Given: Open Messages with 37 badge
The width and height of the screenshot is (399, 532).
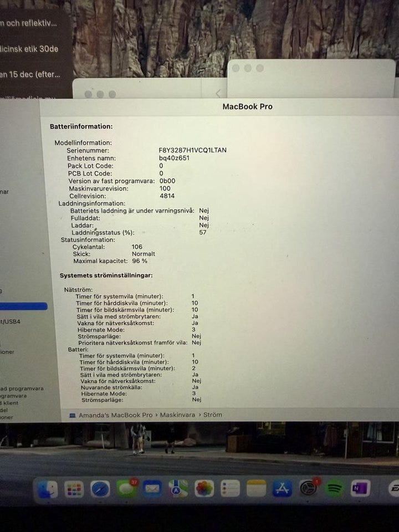Looking at the screenshot, I should (126, 489).
